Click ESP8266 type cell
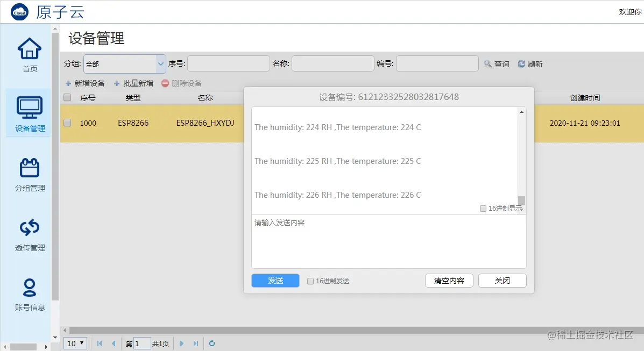The height and width of the screenshot is (351, 644). coord(133,123)
